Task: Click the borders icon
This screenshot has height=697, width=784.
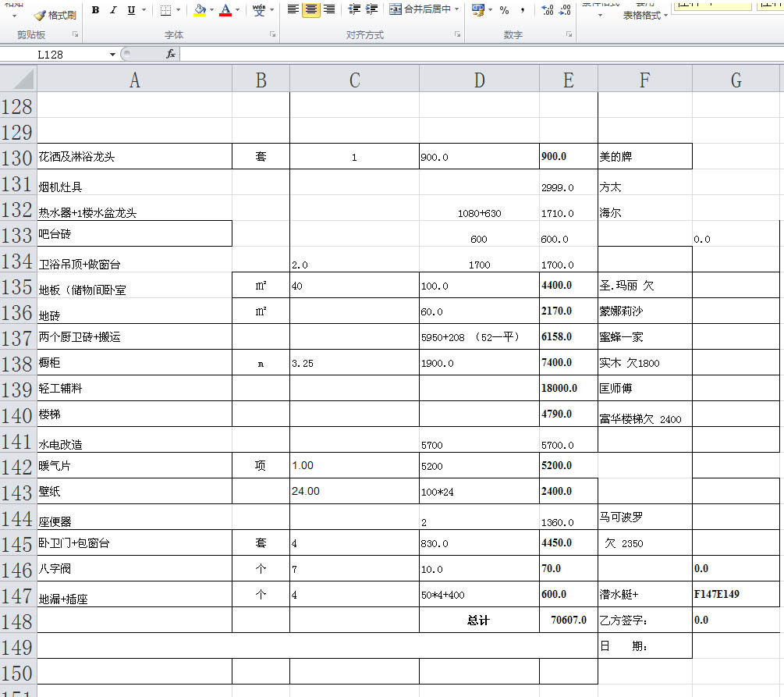Action: [166, 10]
